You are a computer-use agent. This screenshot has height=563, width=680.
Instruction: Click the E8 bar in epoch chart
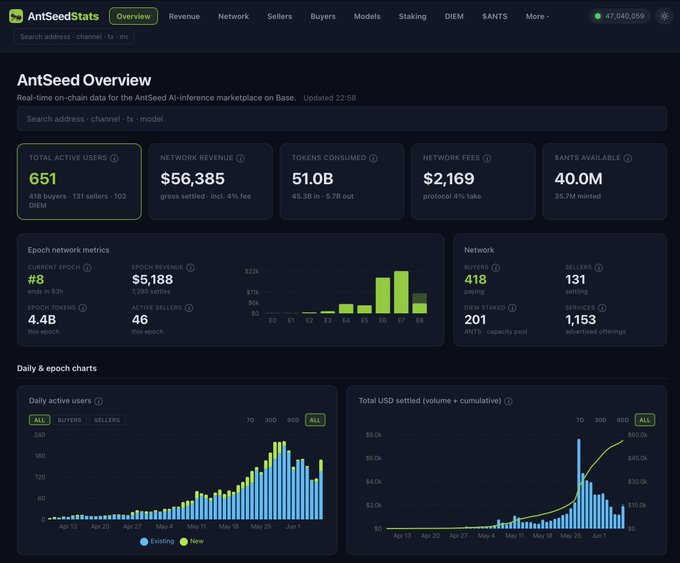pos(419,304)
